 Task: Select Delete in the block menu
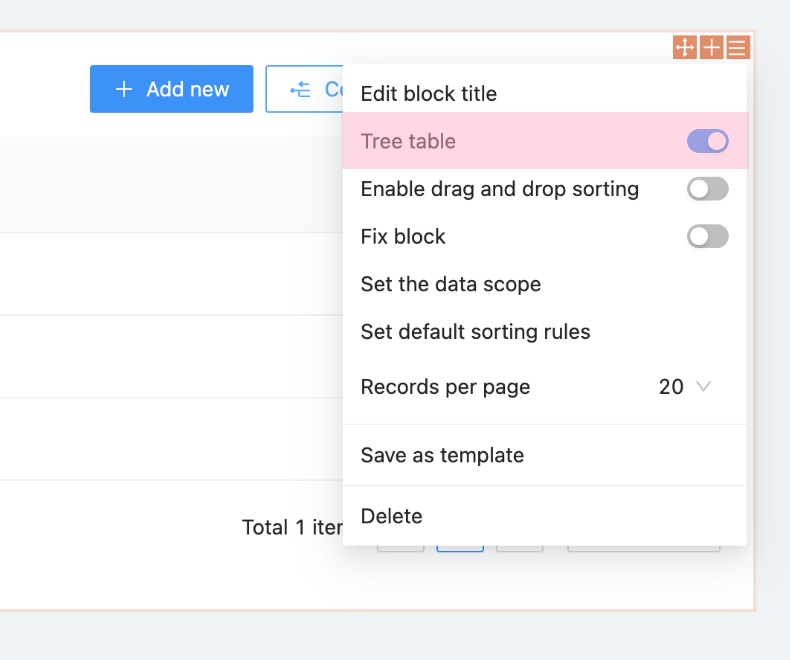coord(391,517)
